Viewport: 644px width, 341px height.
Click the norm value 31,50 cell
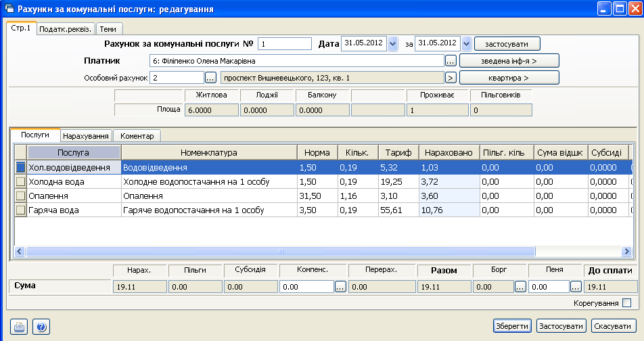tap(317, 196)
